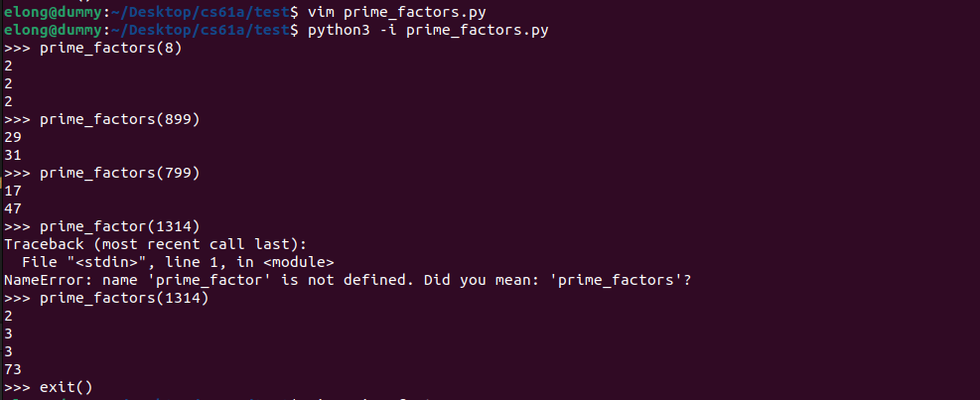This screenshot has height=400, width=980.
Task: Select the prime_factors(899) input line
Action: (x=119, y=119)
